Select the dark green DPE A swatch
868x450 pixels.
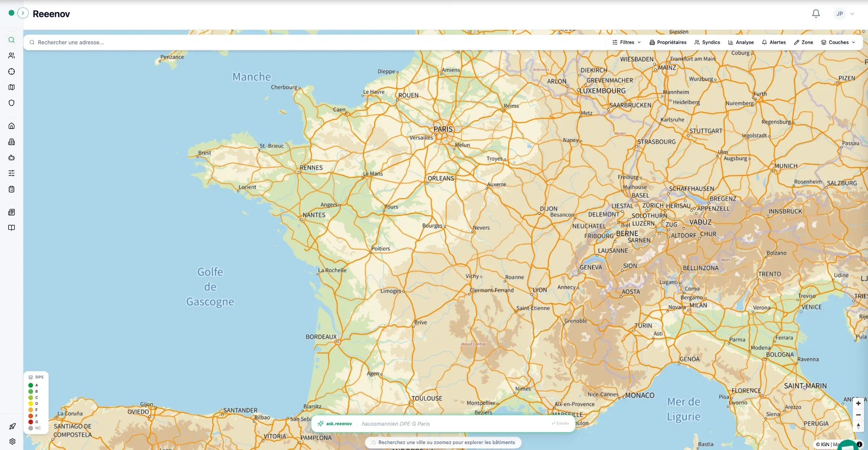tap(31, 385)
